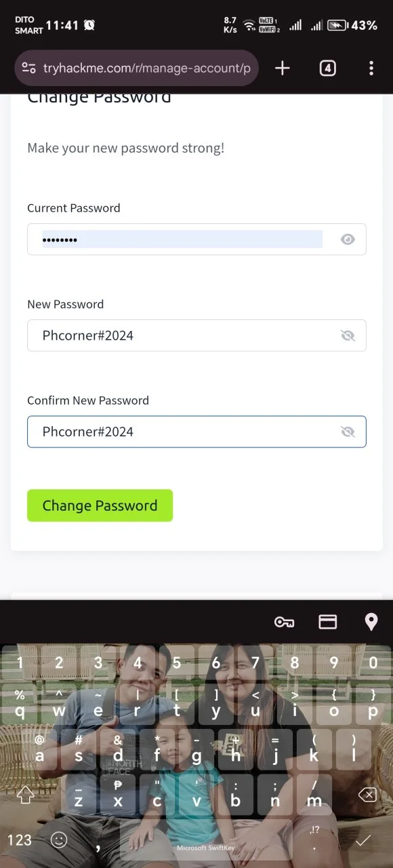393x868 pixels.
Task: Switch to the 123 symbols keyboard
Action: point(20,840)
